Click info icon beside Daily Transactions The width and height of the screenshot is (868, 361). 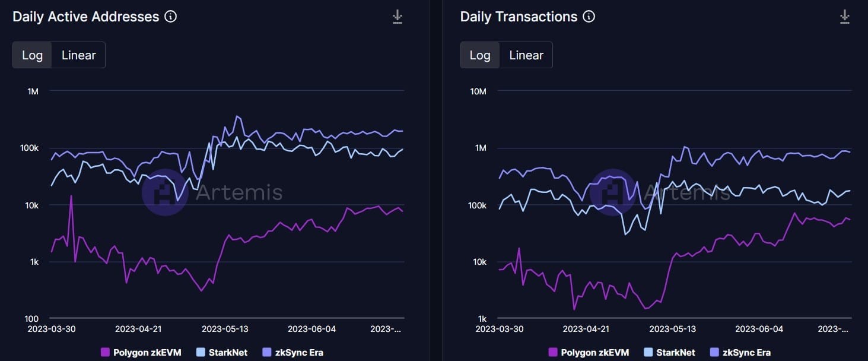[589, 17]
